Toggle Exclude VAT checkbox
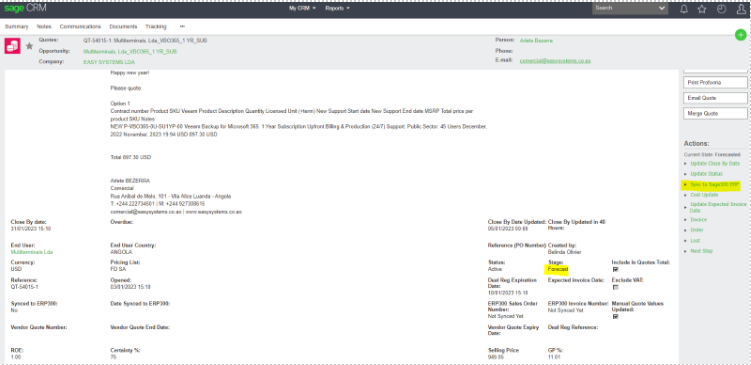Screen dimensions: 751x365 point(615,287)
